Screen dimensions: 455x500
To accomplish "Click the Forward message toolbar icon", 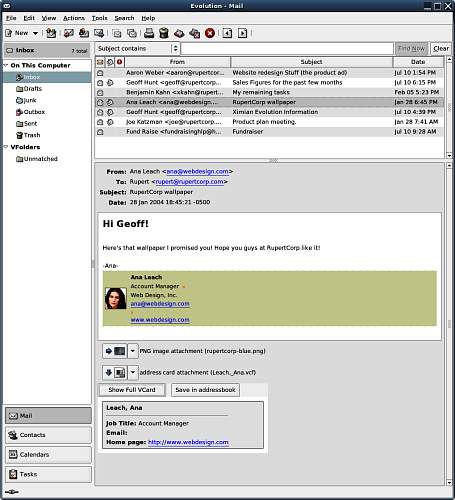I will (99, 33).
